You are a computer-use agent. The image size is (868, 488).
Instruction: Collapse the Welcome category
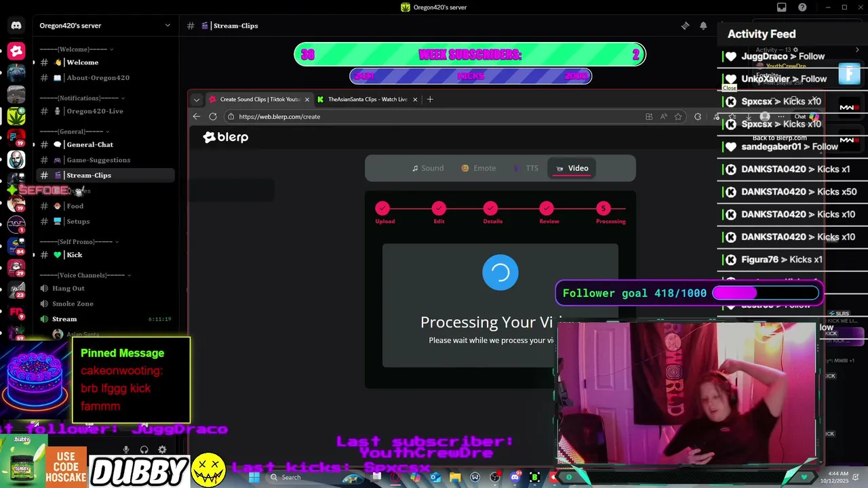pos(75,49)
